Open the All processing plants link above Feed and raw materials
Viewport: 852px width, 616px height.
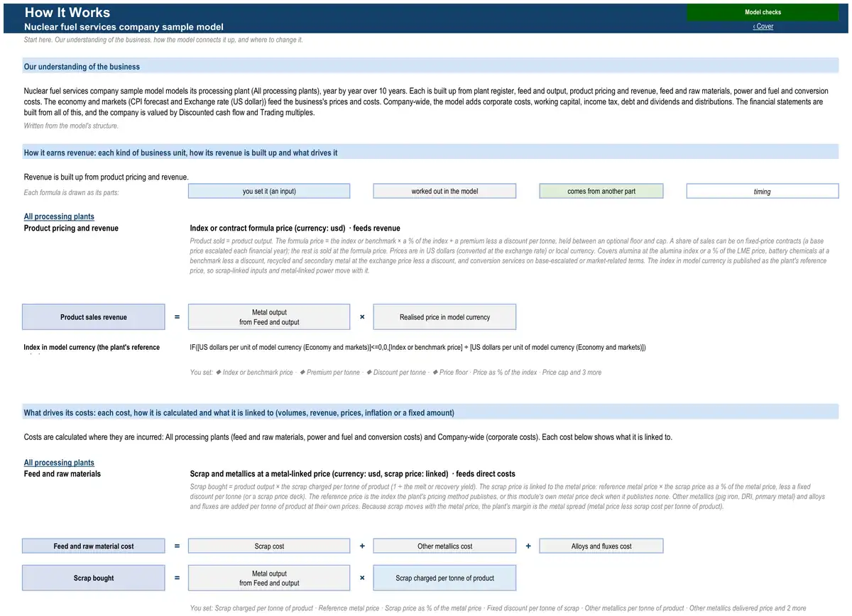[x=59, y=463]
